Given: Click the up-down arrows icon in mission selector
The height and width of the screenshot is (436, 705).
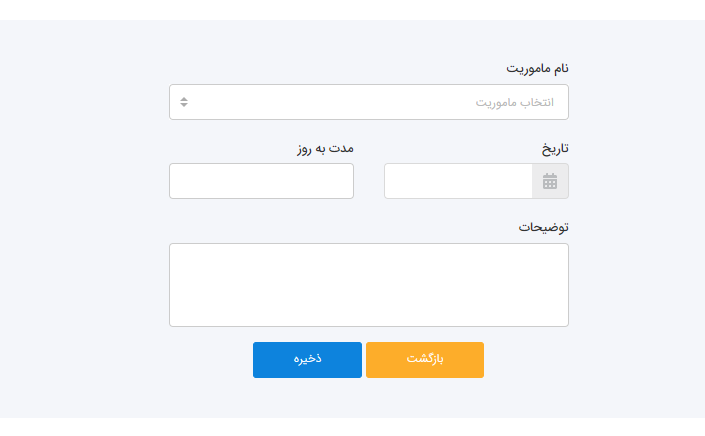Looking at the screenshot, I should pos(184,102).
